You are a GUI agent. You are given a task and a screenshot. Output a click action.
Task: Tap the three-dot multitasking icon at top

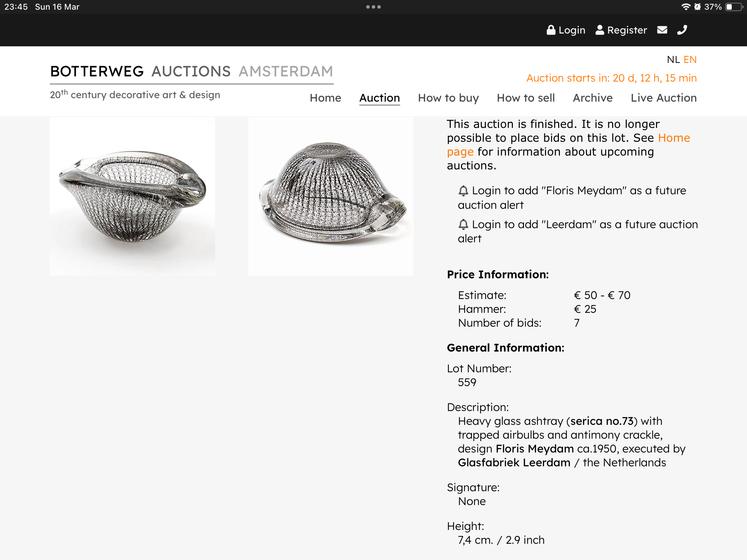373,7
